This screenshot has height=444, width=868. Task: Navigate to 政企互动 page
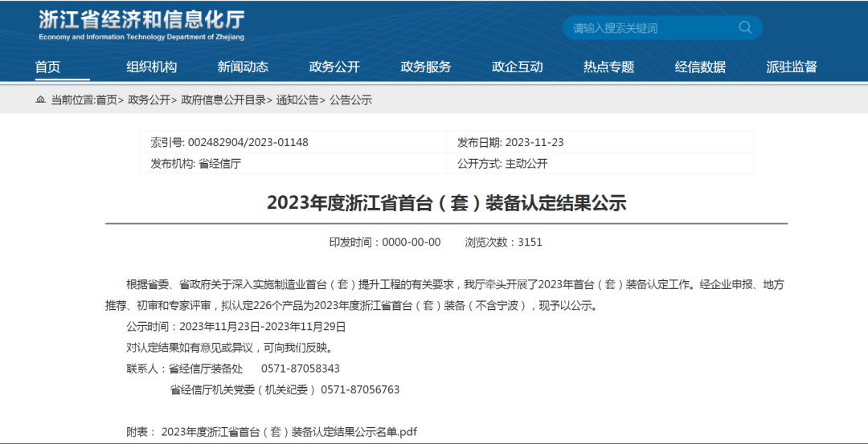pyautogui.click(x=518, y=67)
